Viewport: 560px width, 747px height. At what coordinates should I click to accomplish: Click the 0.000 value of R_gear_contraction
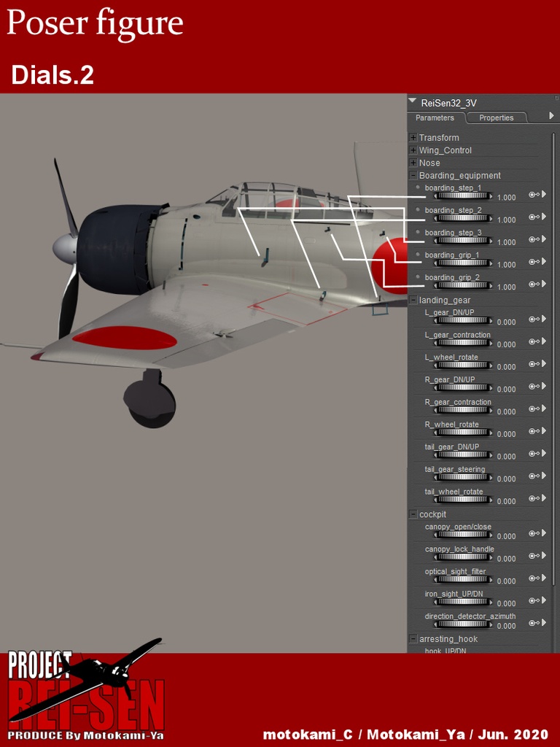[x=506, y=412]
